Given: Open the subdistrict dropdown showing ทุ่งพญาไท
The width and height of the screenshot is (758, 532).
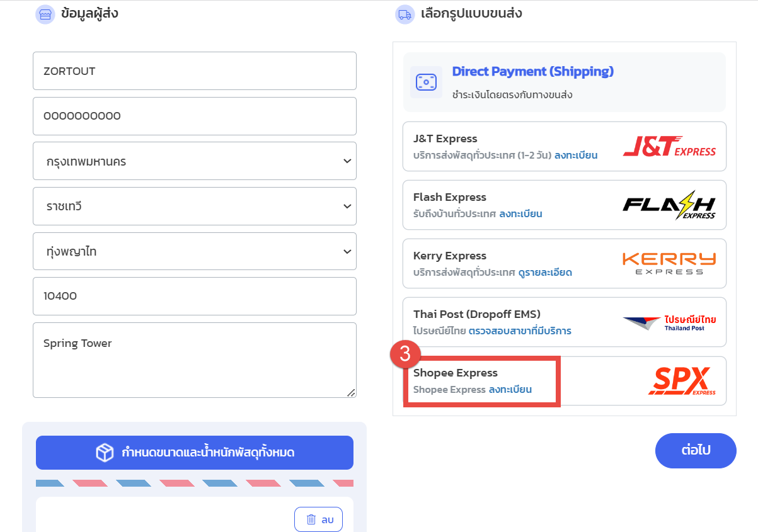Looking at the screenshot, I should click(195, 251).
